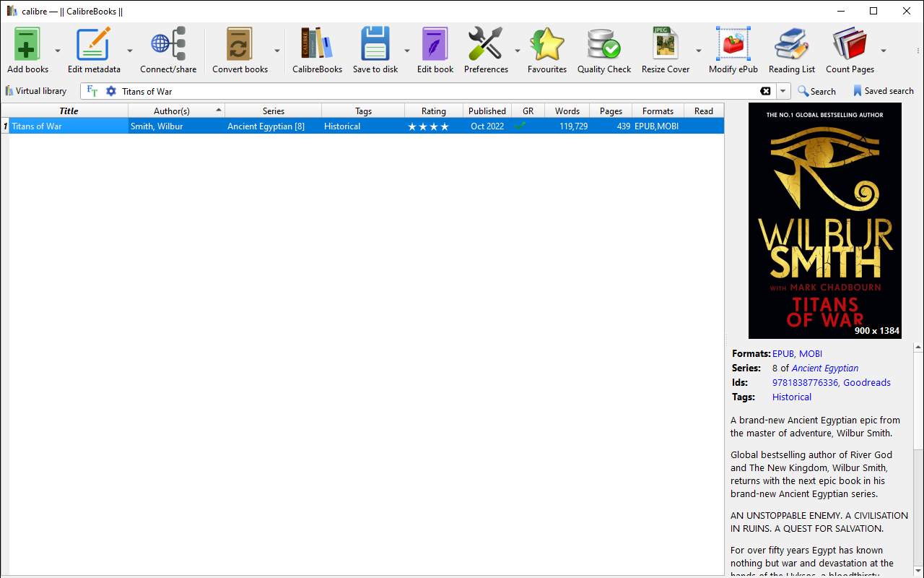Open the search history dropdown
This screenshot has width=924, height=578.
(x=783, y=91)
